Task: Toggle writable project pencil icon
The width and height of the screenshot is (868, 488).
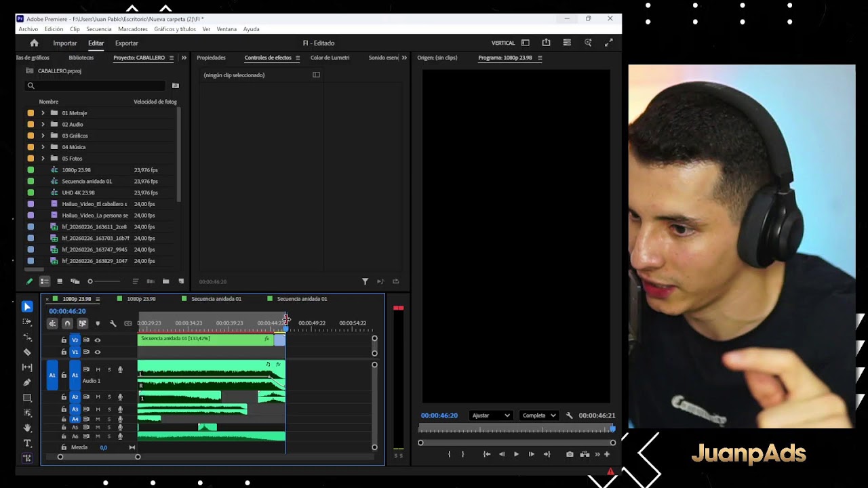Action: [x=29, y=281]
